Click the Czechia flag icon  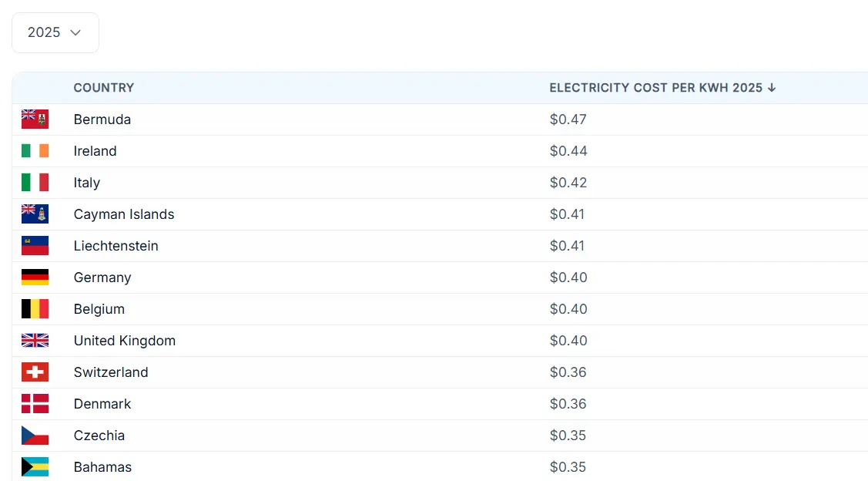click(35, 436)
